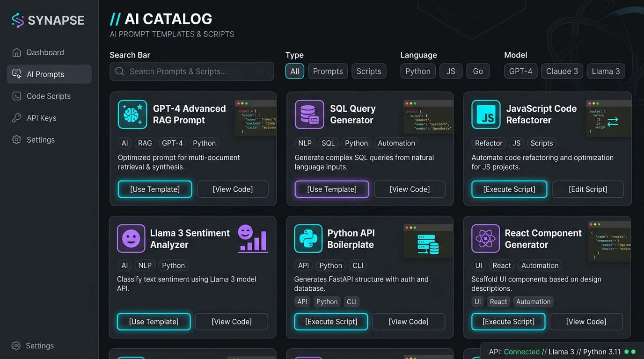The height and width of the screenshot is (359, 644).
Task: Click NLP tag on Llama 3 Sentiment card
Action: click(x=145, y=266)
